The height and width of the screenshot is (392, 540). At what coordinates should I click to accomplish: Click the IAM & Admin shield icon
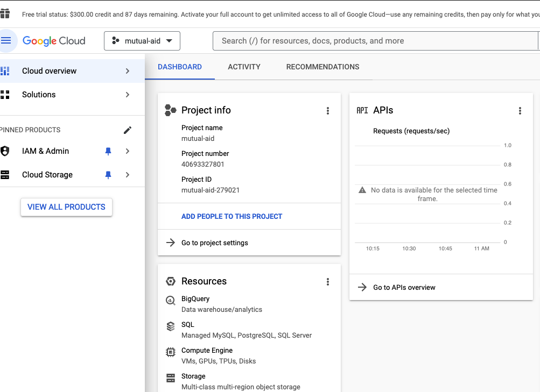5,151
